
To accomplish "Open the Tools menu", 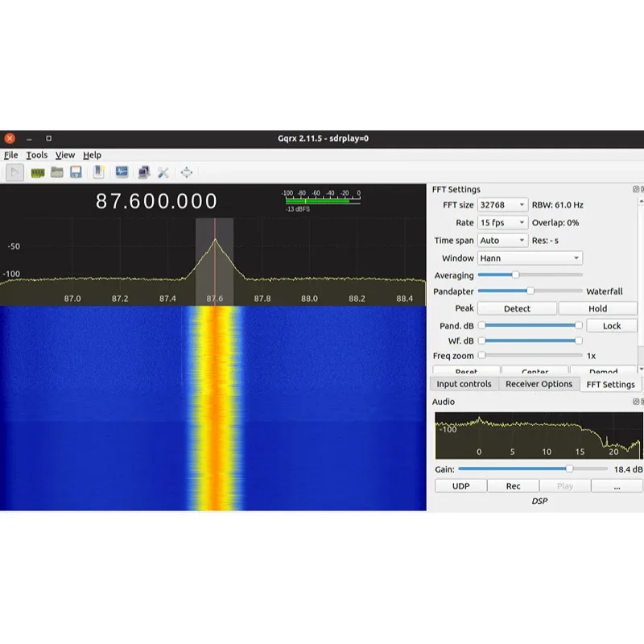I will [x=36, y=155].
